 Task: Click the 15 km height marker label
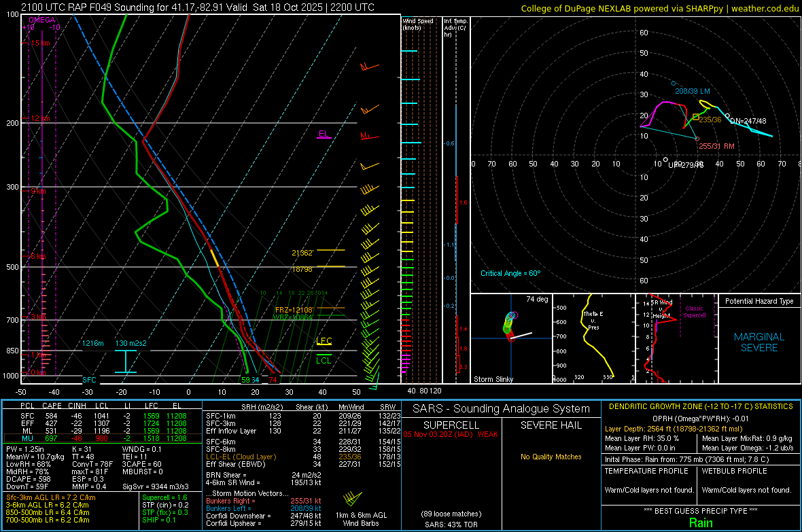40,43
